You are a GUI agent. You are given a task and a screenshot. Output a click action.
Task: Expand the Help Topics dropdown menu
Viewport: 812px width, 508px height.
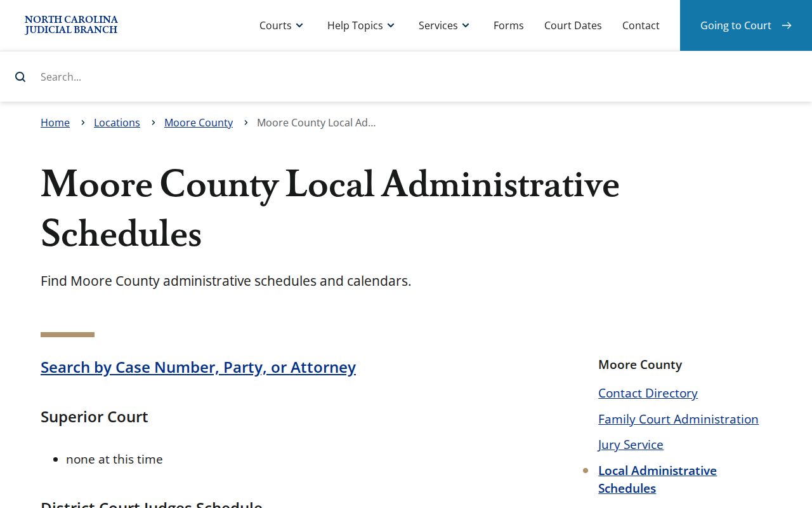pyautogui.click(x=362, y=25)
